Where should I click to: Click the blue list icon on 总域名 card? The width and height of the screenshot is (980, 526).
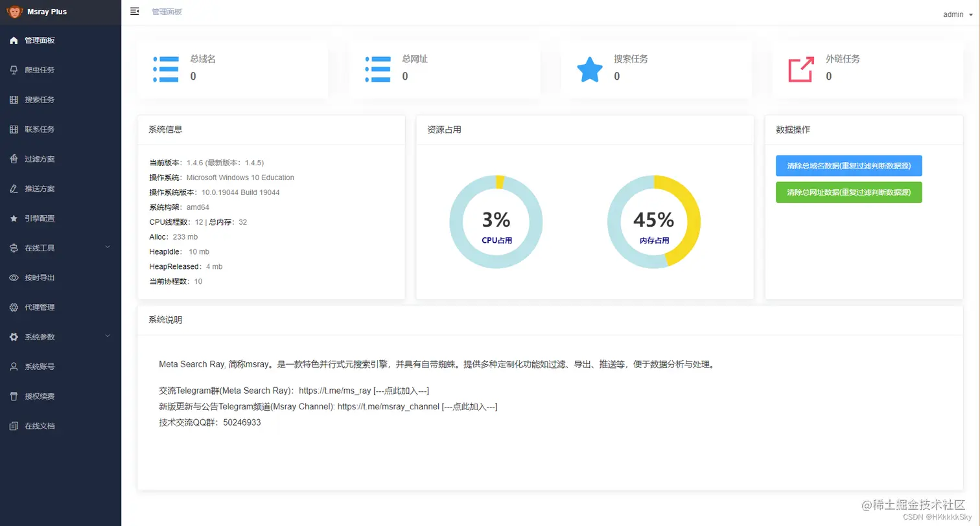pos(165,69)
